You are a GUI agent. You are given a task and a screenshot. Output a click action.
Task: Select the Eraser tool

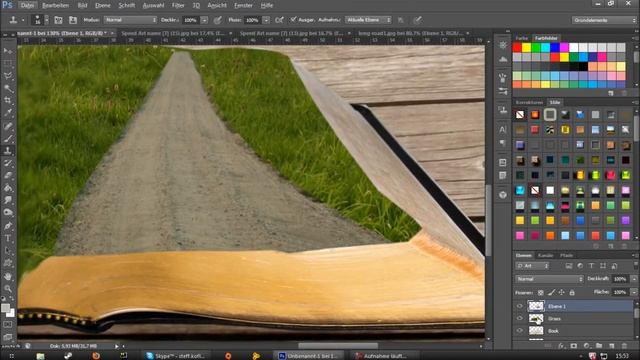pos(8,176)
